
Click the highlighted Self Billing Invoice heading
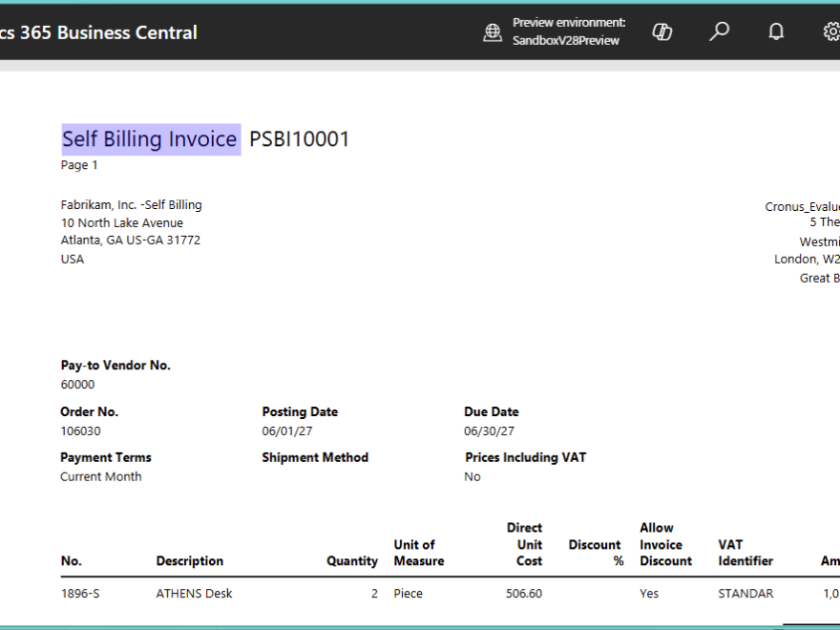point(150,139)
